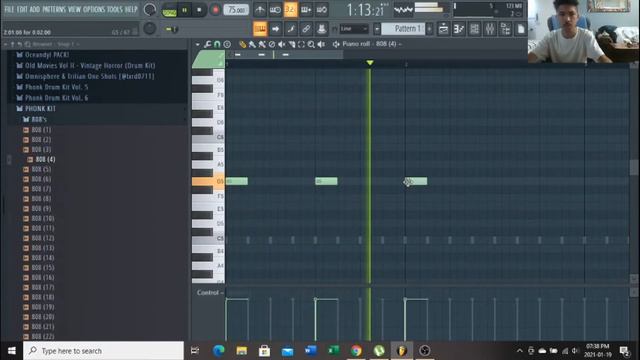The height and width of the screenshot is (360, 640).
Task: Select the 808 (12) sample
Action: tap(43, 238)
